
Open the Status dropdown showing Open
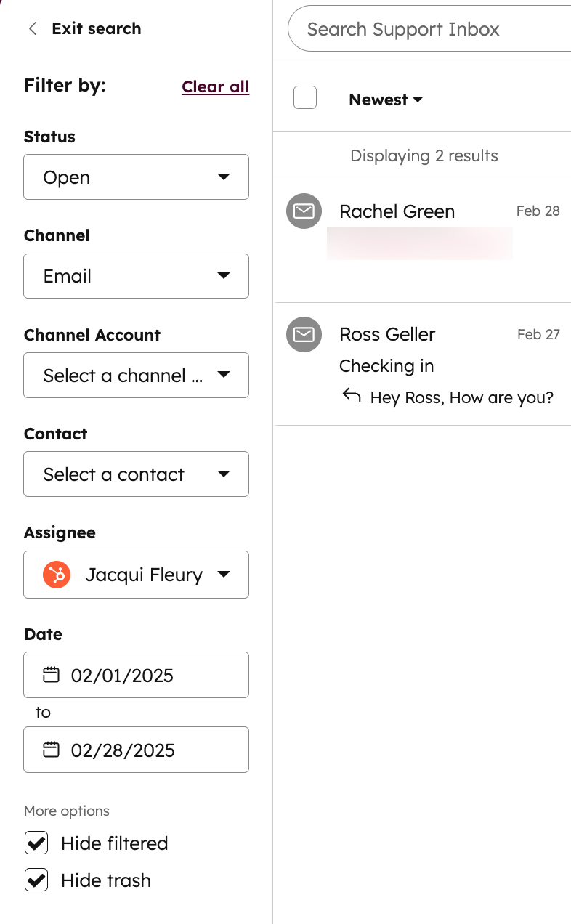click(x=136, y=177)
